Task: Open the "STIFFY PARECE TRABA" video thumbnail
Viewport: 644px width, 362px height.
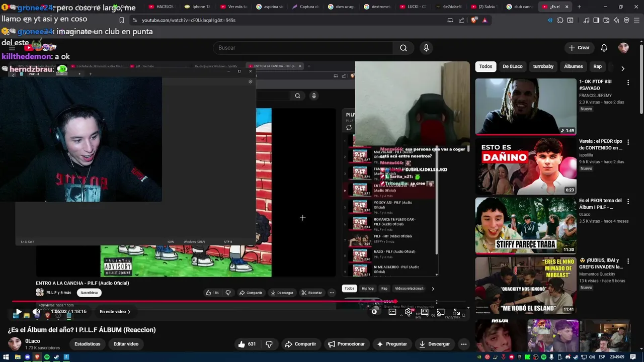Action: tap(526, 225)
